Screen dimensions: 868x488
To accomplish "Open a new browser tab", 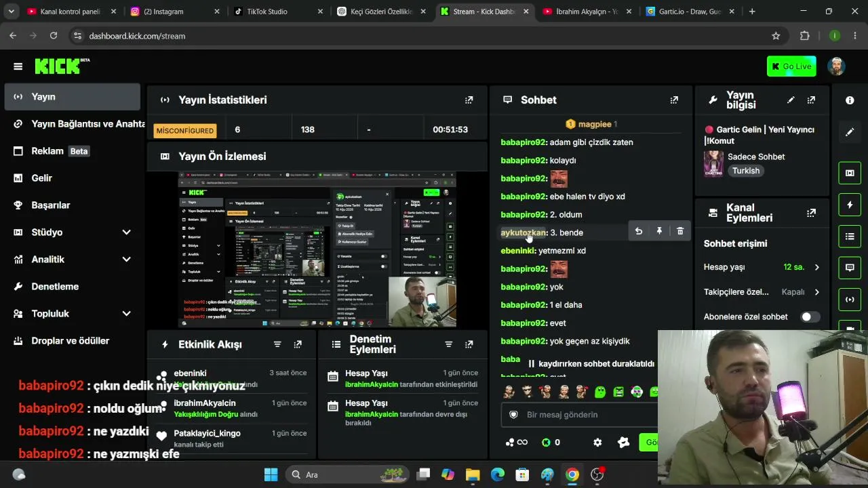I will (x=752, y=12).
